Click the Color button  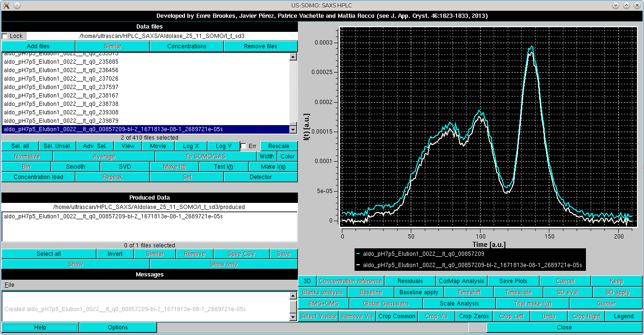[288, 156]
